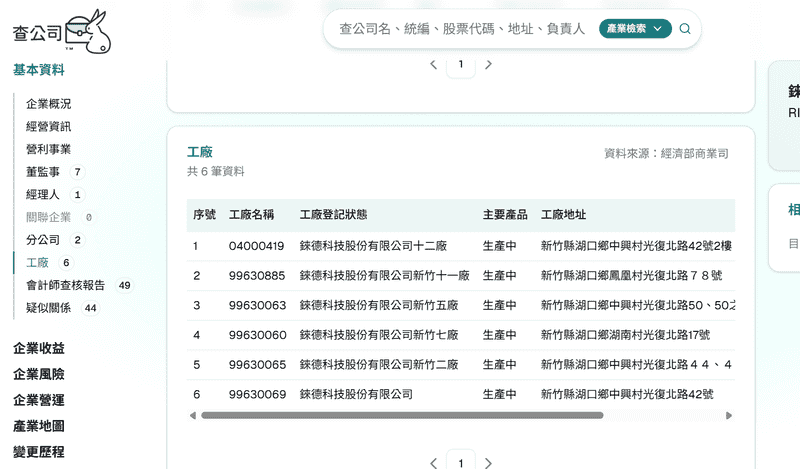Click the 查公司 rabbit logo
The width and height of the screenshot is (800, 469).
(x=62, y=32)
